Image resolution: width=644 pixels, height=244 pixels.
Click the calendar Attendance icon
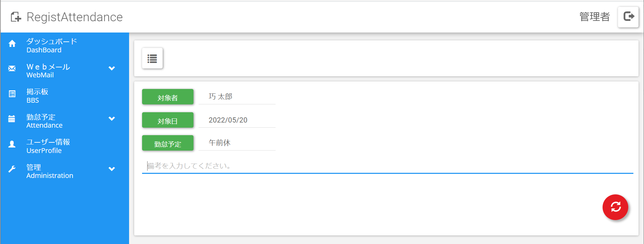[x=12, y=119]
